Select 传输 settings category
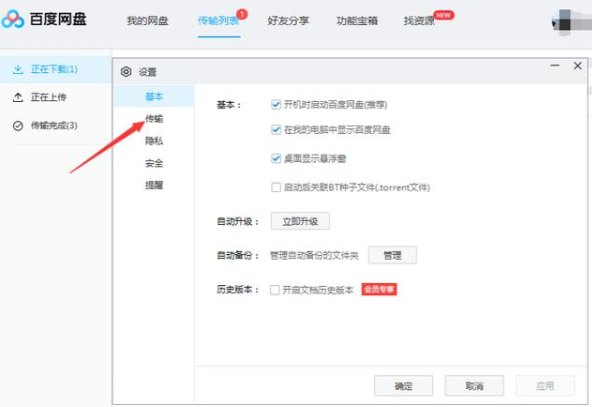This screenshot has height=407, width=592. [x=154, y=119]
